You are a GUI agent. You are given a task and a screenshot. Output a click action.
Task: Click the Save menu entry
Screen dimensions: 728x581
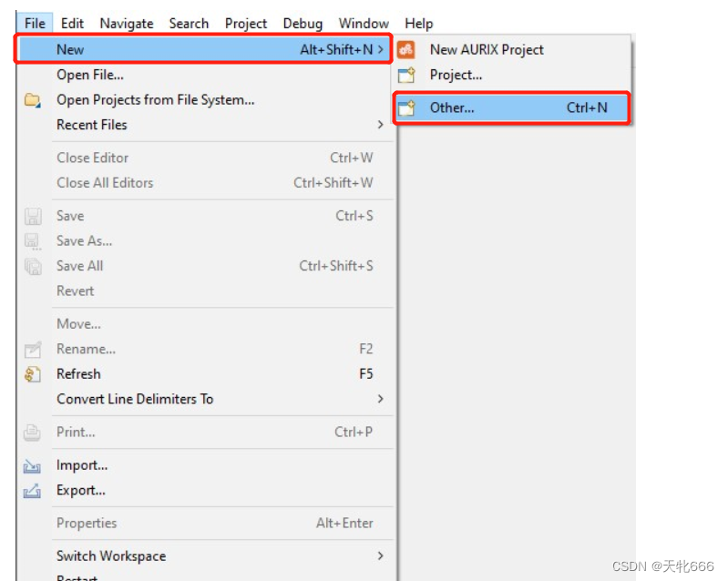206,216
